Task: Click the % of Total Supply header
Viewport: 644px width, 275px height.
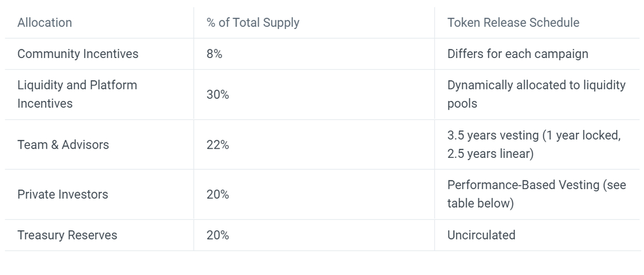Action: 253,23
